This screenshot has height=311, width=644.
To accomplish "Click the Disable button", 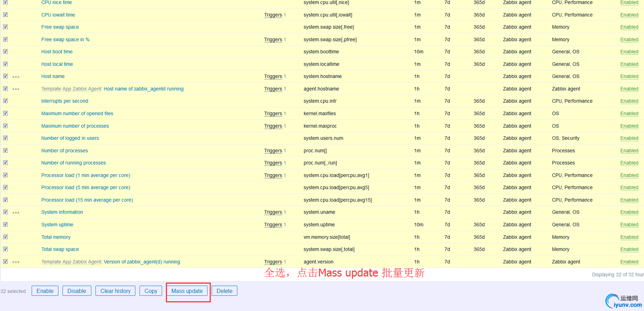I will tap(77, 291).
